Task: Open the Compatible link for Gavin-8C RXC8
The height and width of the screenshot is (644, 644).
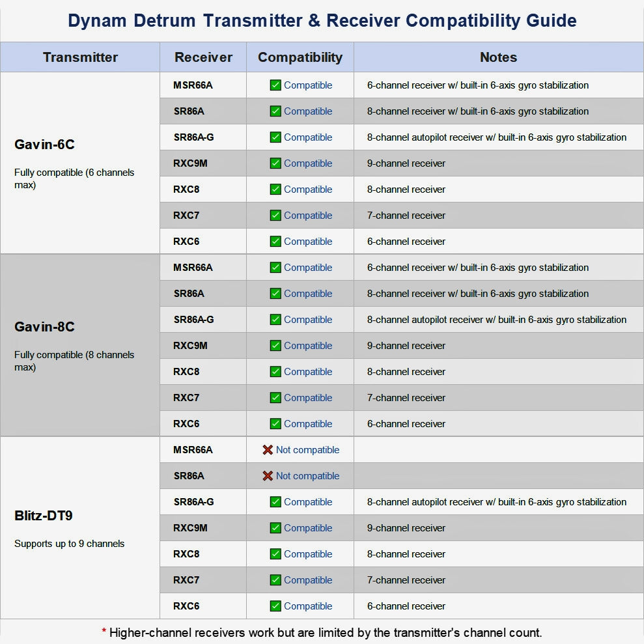Action: coord(307,372)
